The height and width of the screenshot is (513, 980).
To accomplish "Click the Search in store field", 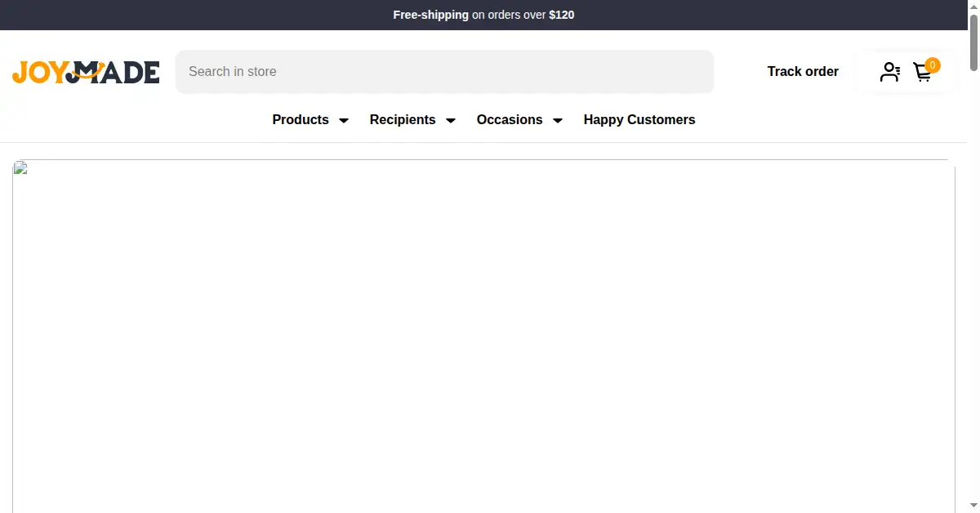I will coord(445,72).
